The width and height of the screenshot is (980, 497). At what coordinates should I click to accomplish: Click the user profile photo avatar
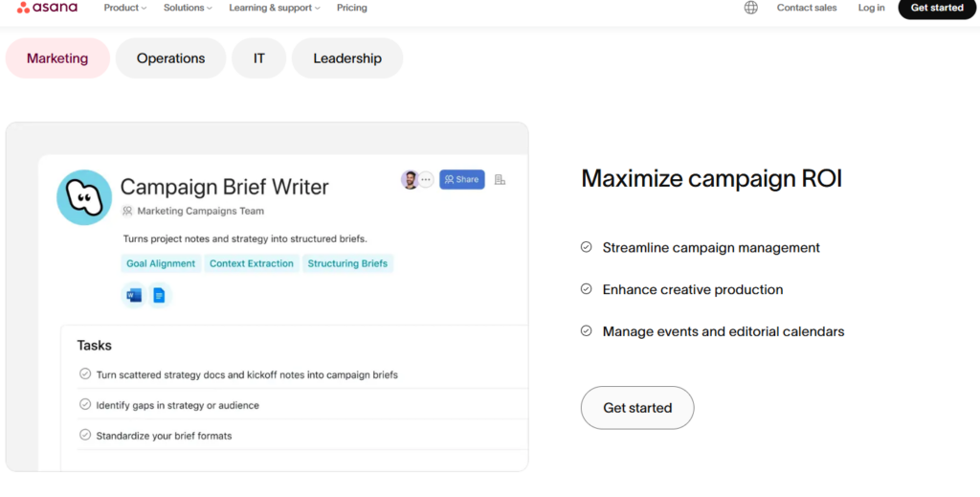[x=410, y=179]
